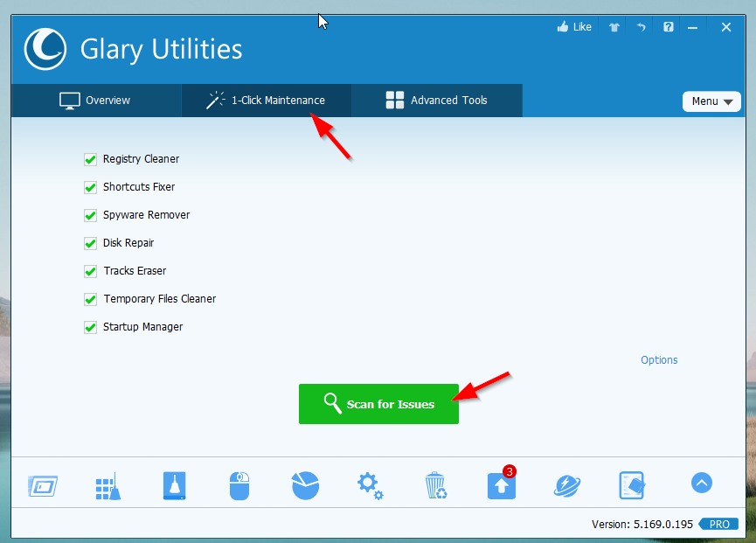Open the File Shredder eraser icon
The image size is (756, 543).
pos(632,485)
